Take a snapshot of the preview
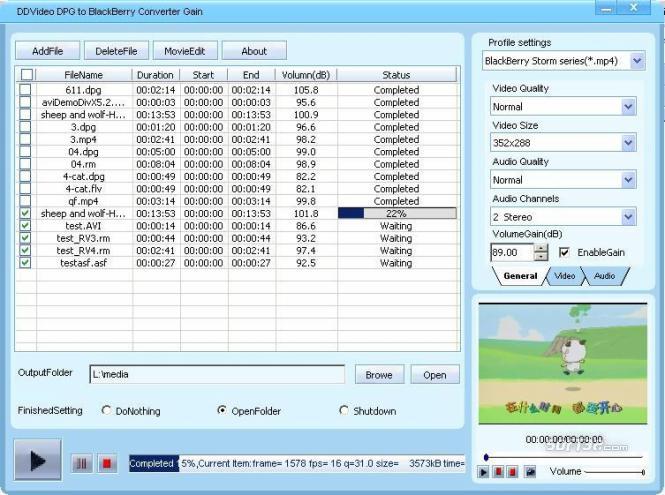The height and width of the screenshot is (495, 665). (x=530, y=472)
